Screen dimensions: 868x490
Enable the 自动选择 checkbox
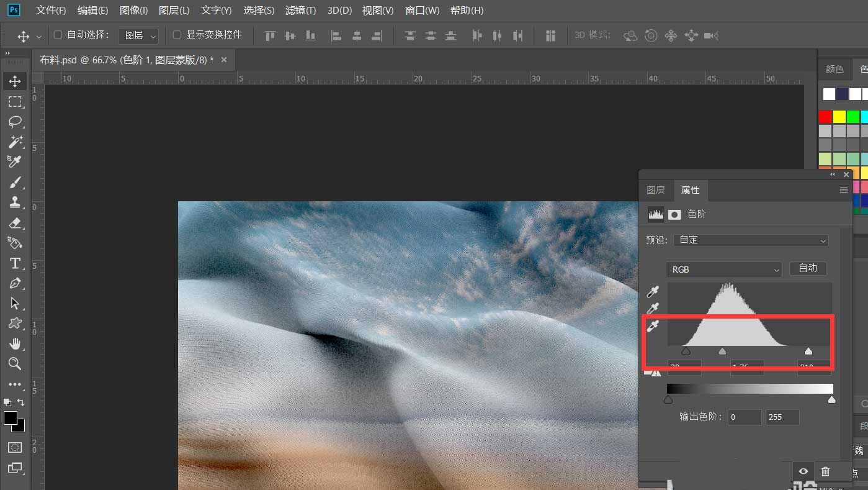pos(58,35)
